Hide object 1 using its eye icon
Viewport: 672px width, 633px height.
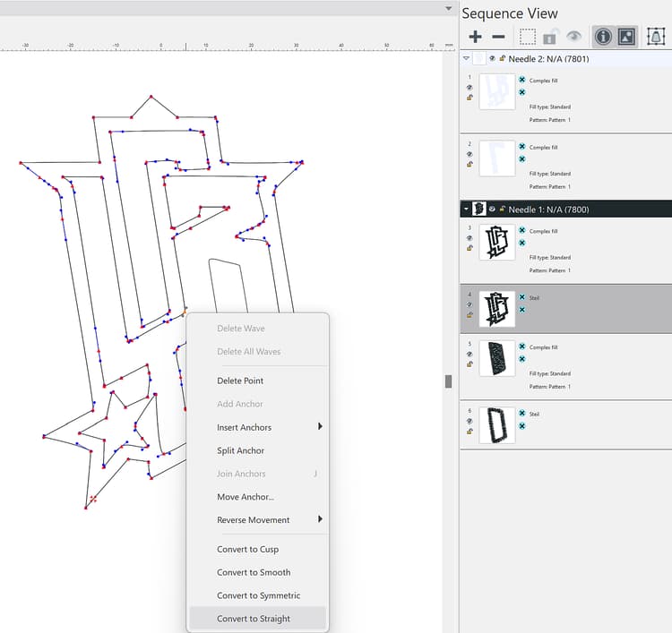click(470, 88)
